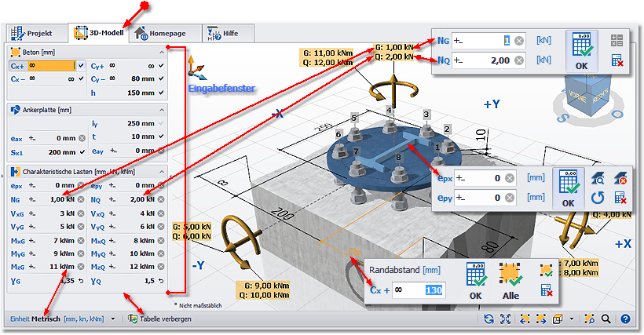Clear the eax value in Ankerplatte
Screen dimensions: 644x335
coord(82,138)
